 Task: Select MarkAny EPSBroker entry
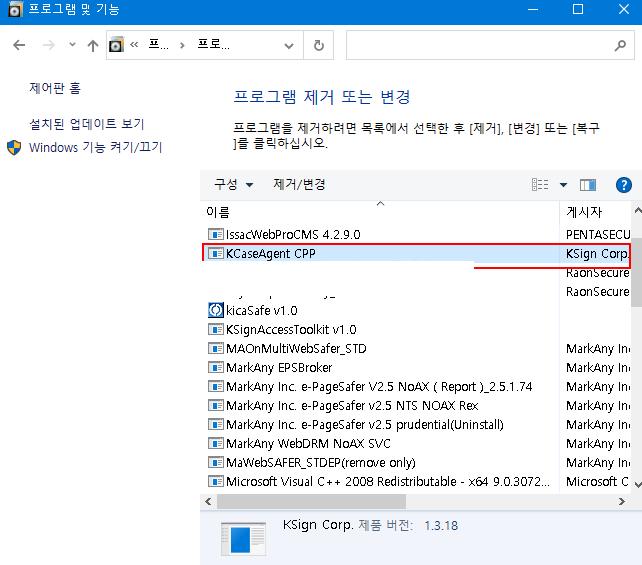(279, 368)
